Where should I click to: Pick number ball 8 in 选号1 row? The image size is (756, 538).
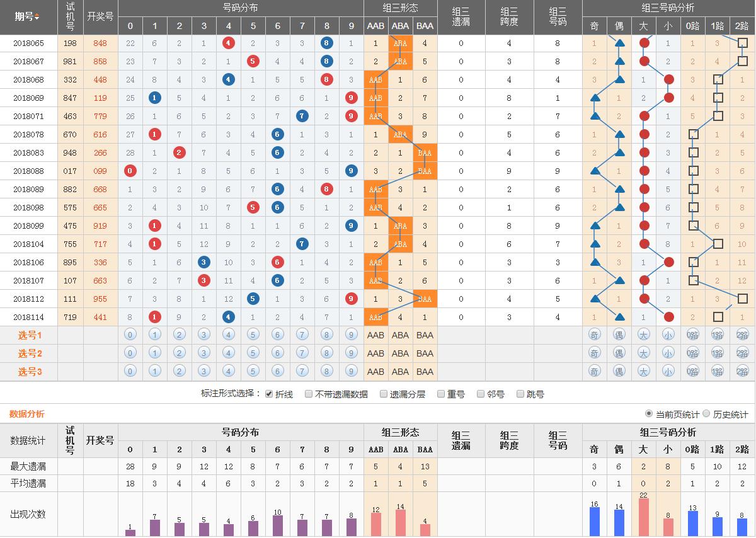326,335
